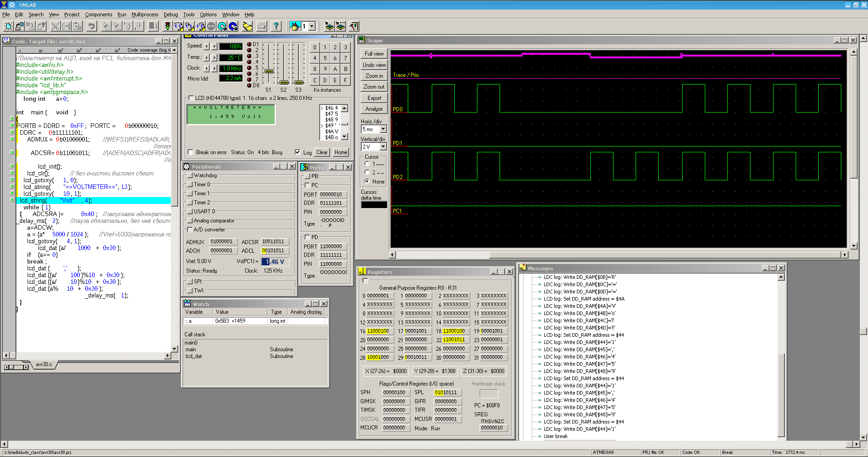
Task: Open the Vertical/div 2 V dropdown
Action: point(383,147)
